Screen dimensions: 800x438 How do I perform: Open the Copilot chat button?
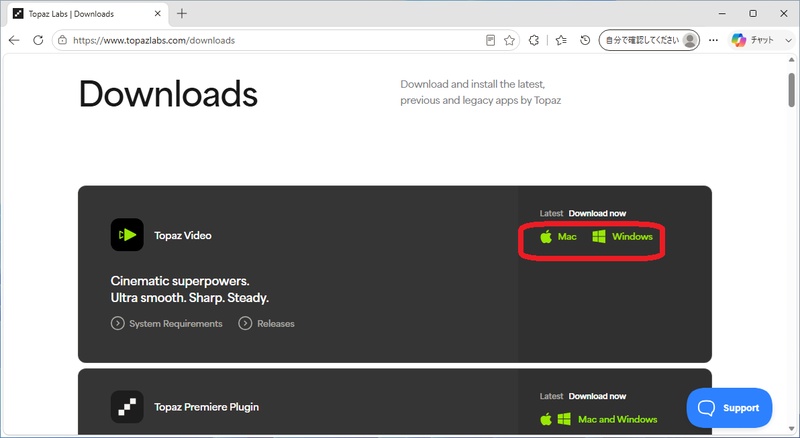pyautogui.click(x=753, y=40)
